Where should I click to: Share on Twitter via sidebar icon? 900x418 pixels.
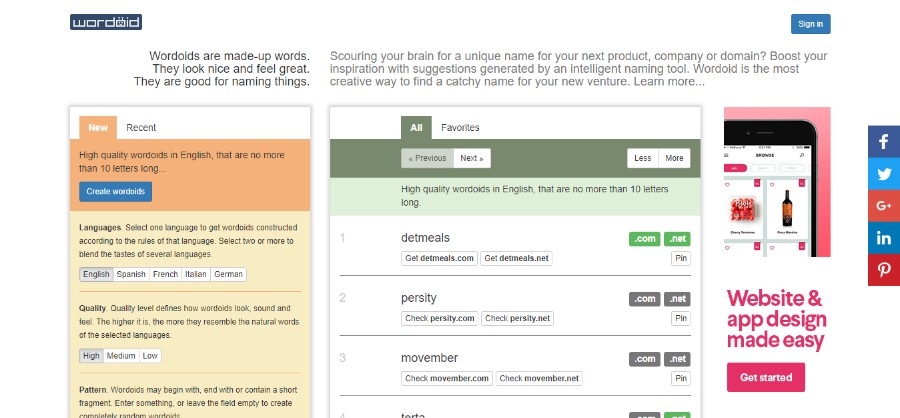click(x=883, y=173)
